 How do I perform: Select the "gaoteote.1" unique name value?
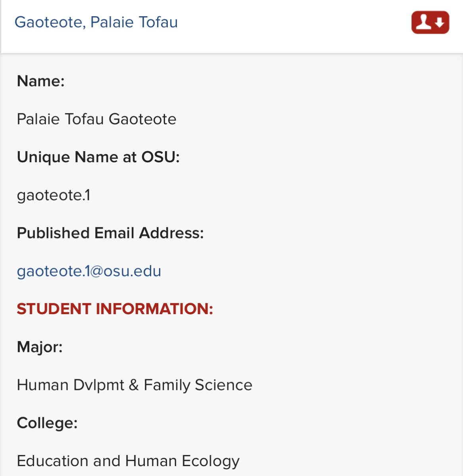(54, 195)
